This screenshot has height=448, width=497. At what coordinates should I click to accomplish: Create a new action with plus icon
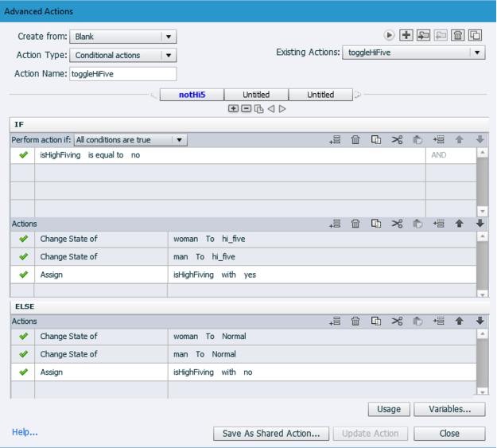(x=406, y=35)
